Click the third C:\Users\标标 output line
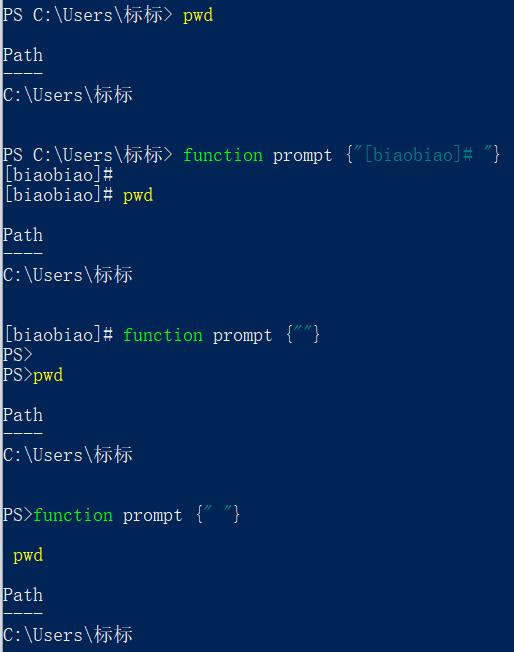This screenshot has height=652, width=514. pos(68,455)
